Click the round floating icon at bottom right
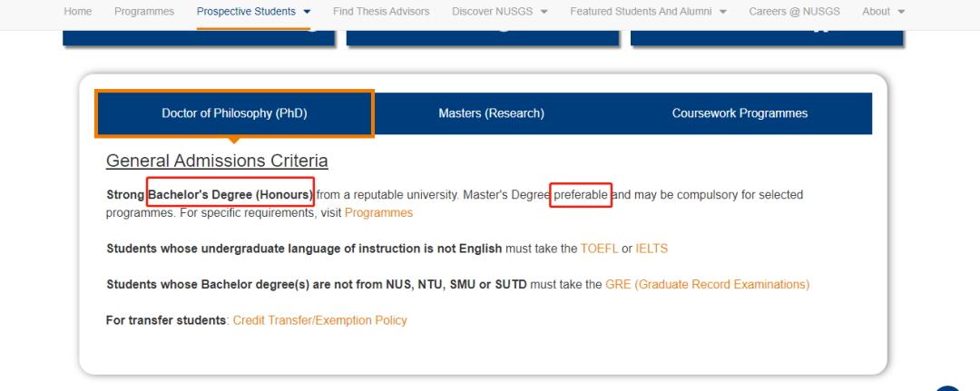This screenshot has width=980, height=391. (947, 387)
